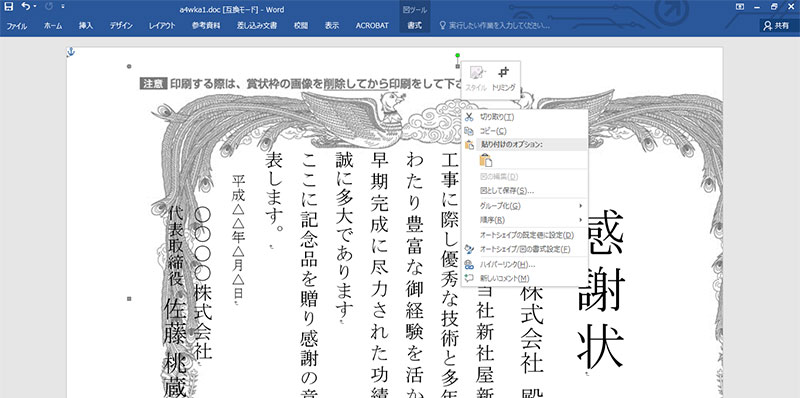The image size is (800, 398).
Task: Click the Undo arrow icon
Action: click(x=26, y=7)
